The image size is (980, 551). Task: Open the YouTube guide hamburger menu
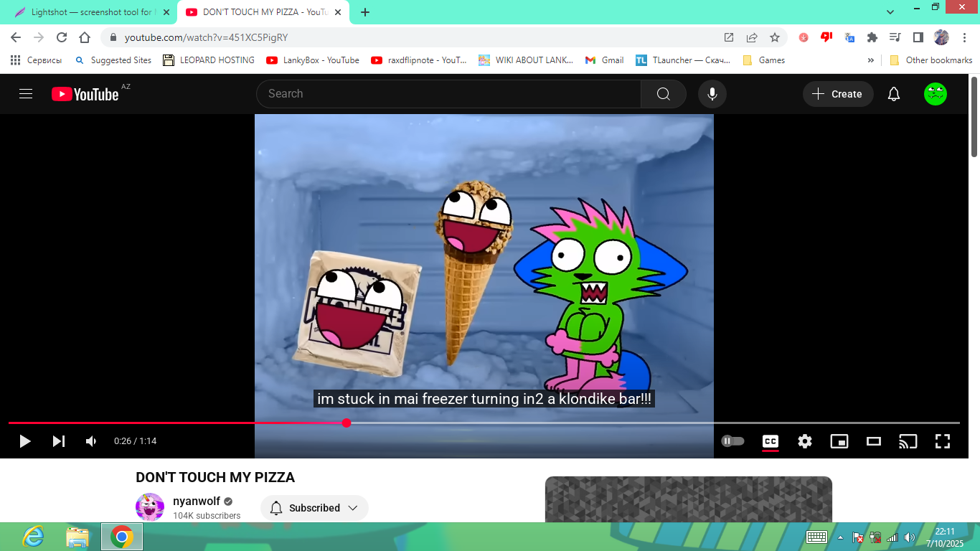pyautogui.click(x=26, y=94)
